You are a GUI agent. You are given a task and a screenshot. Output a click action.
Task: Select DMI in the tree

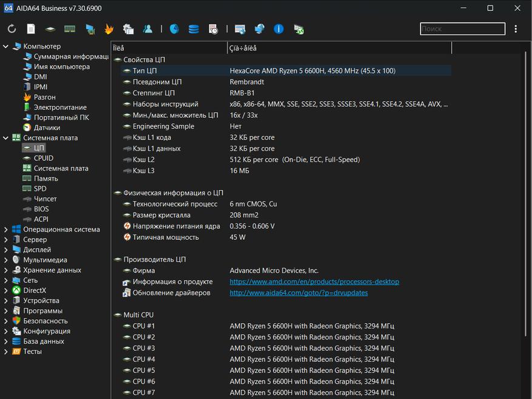[x=35, y=77]
